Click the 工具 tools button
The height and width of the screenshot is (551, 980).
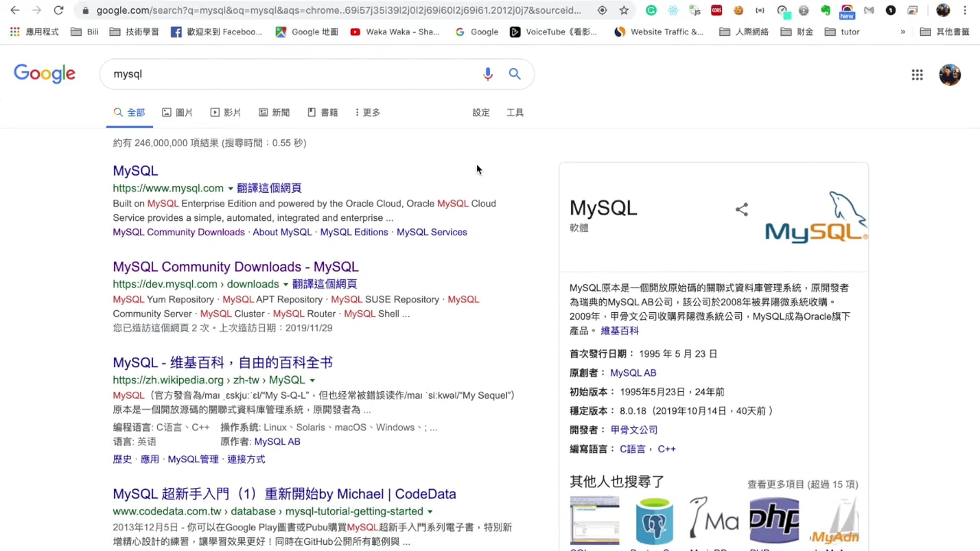click(x=514, y=112)
